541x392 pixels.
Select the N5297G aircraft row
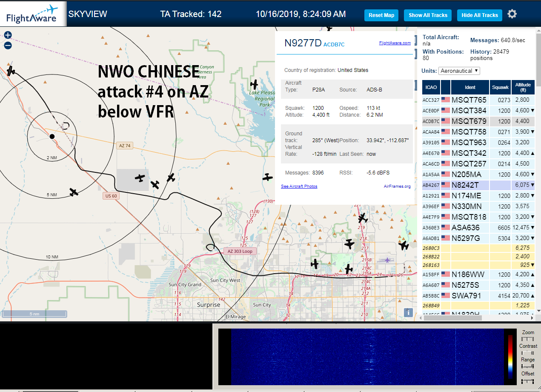[478, 238]
